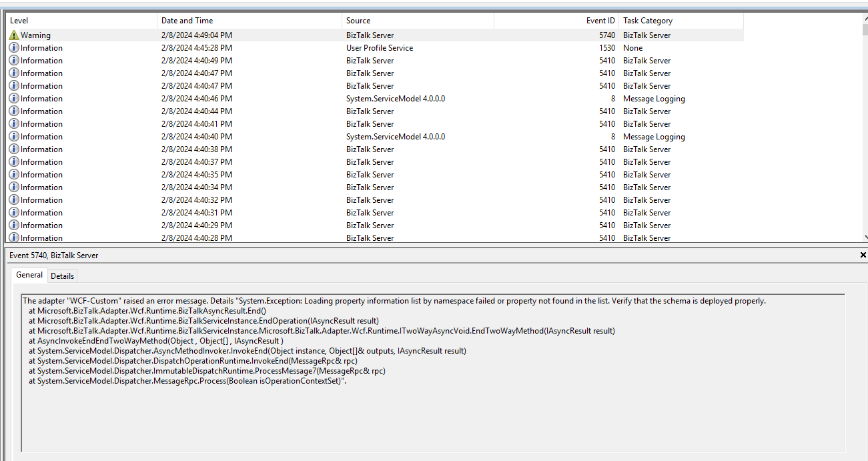The width and height of the screenshot is (868, 461).
Task: Sort events by the Level column header
Action: [80, 21]
